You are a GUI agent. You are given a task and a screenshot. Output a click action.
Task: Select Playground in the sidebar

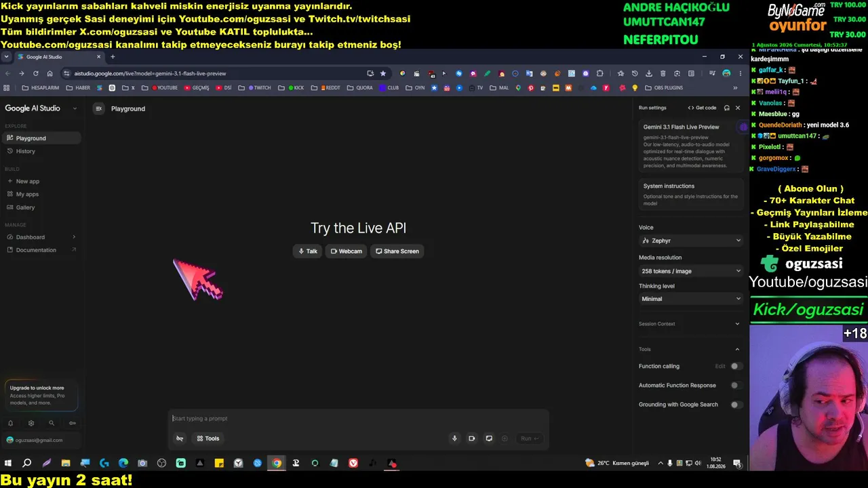pos(41,138)
